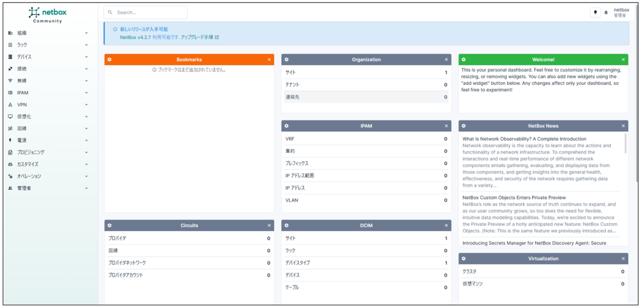
Task: Open the 連絡先 link in Organization
Action: tap(292, 97)
